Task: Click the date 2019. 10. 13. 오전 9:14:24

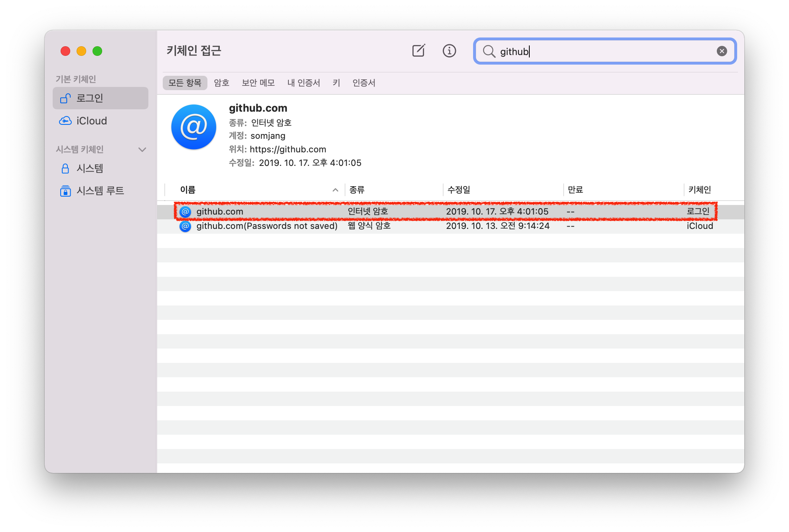Action: pos(498,226)
